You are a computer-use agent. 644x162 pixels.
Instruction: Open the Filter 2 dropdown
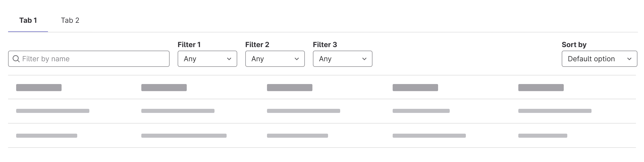tap(275, 59)
